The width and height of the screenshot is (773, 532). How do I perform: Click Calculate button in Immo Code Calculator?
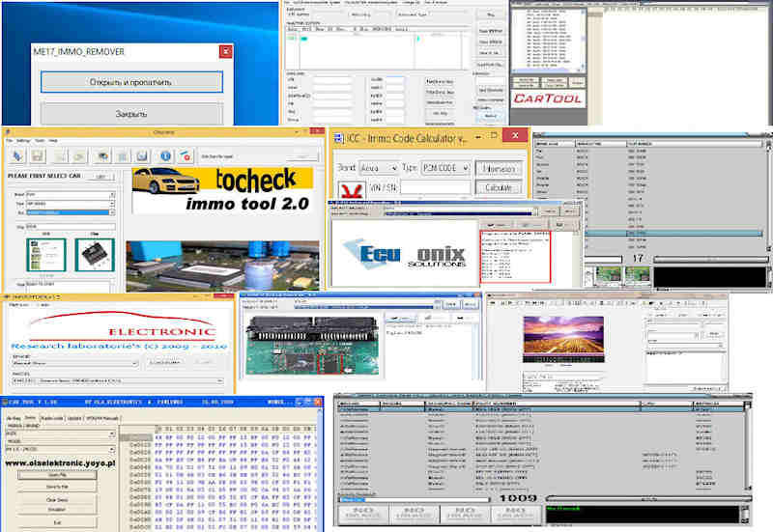[x=499, y=187]
